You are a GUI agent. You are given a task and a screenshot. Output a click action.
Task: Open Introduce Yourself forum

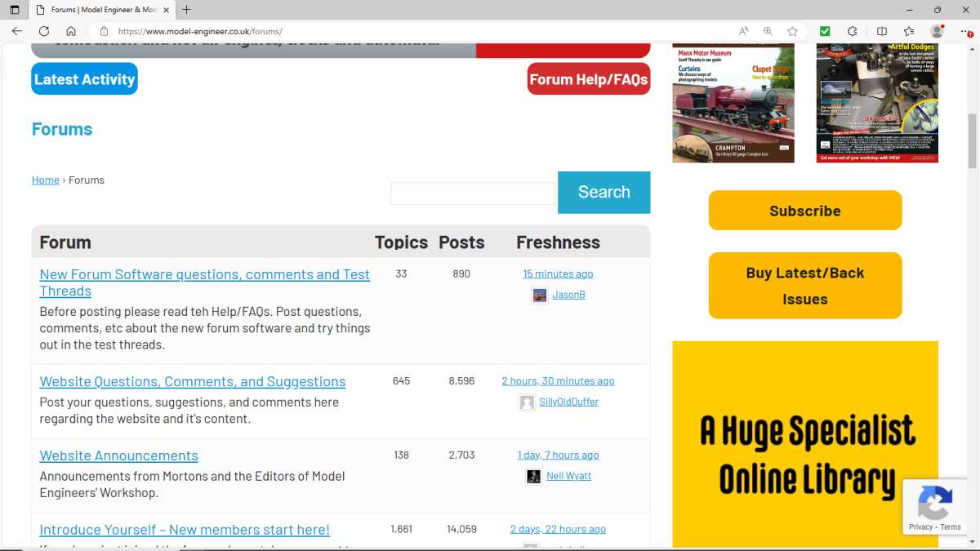click(x=185, y=530)
